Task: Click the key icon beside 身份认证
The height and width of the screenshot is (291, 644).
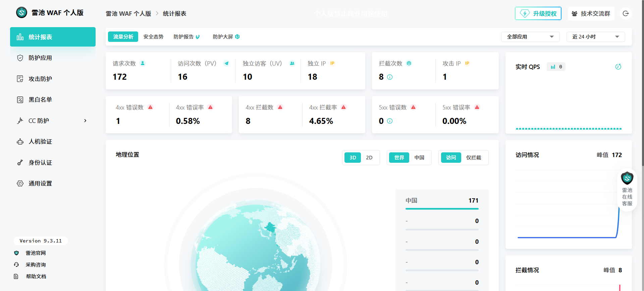Action: point(20,162)
